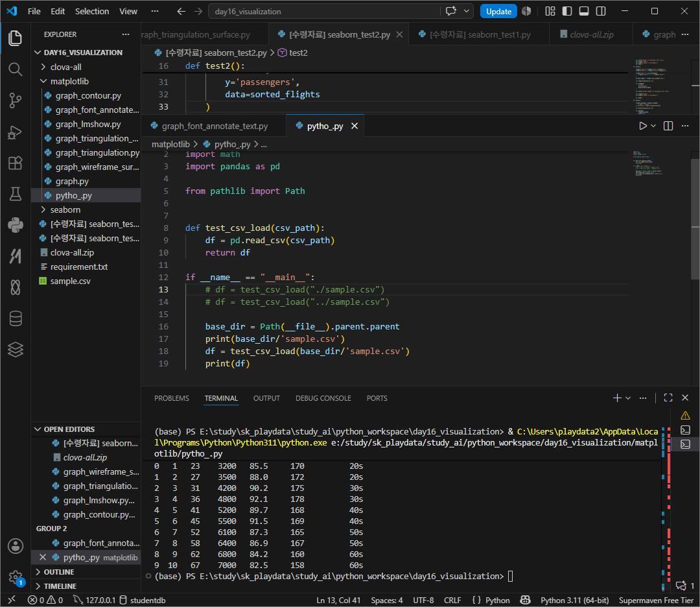Open the stacked layers view icon
This screenshot has height=607, width=700.
click(15, 350)
